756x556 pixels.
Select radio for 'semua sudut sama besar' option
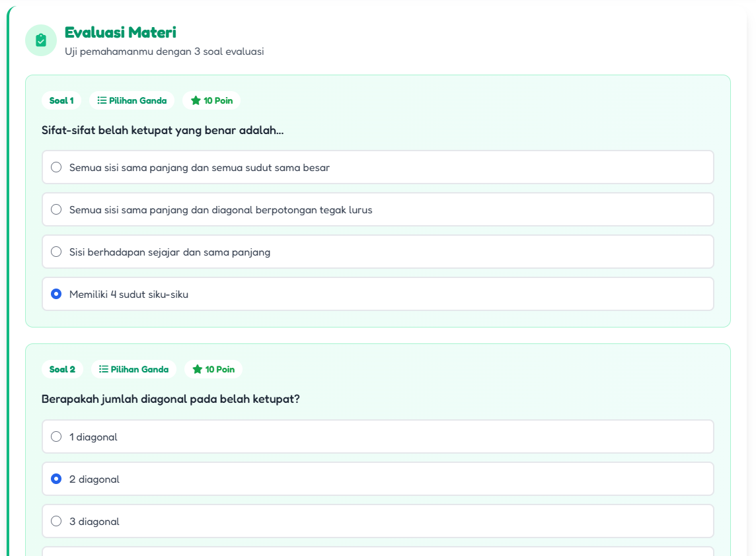56,168
